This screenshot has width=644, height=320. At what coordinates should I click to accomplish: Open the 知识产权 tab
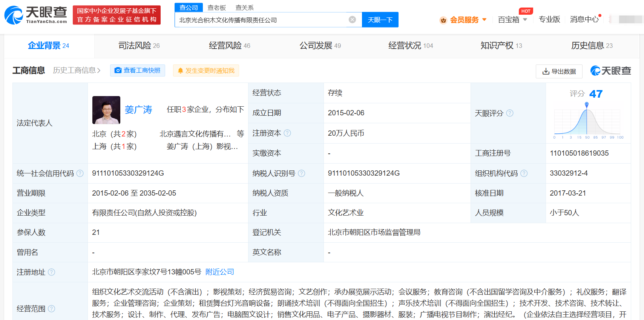501,46
